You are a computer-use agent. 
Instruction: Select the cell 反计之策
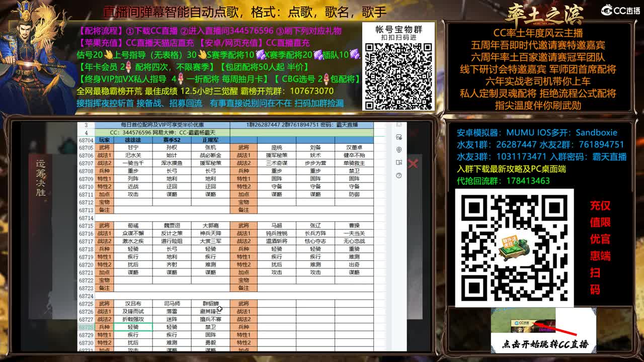[172, 234]
